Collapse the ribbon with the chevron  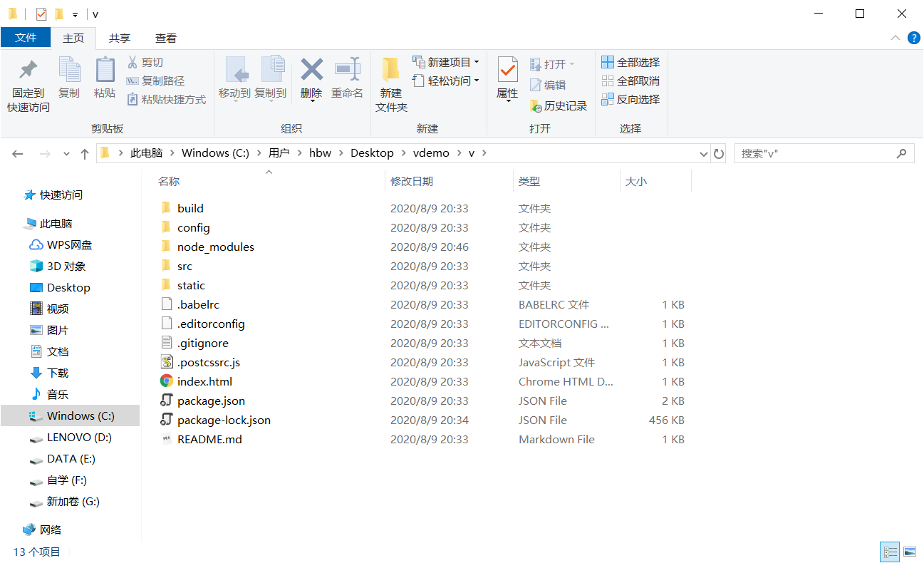pyautogui.click(x=896, y=38)
